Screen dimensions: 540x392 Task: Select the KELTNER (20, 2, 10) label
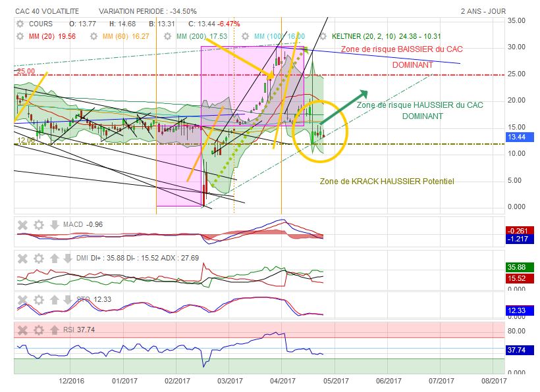pyautogui.click(x=386, y=36)
